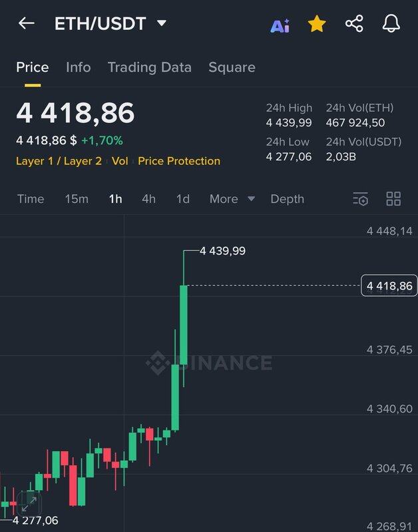Screen dimensions: 418x532
Task: Tap the Layer 1 / Layer 2 tag
Action: tap(59, 161)
